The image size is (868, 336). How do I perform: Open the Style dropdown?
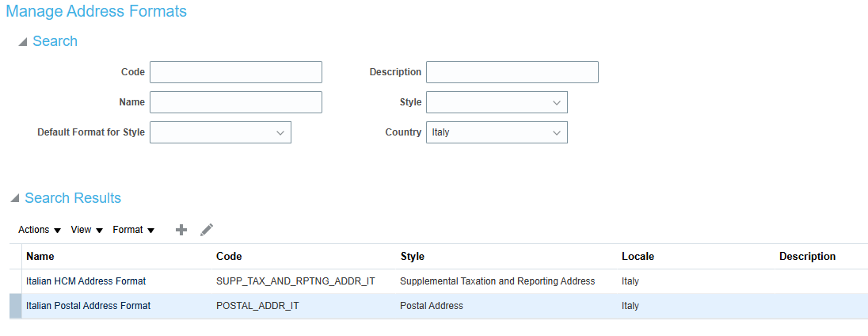tap(497, 102)
